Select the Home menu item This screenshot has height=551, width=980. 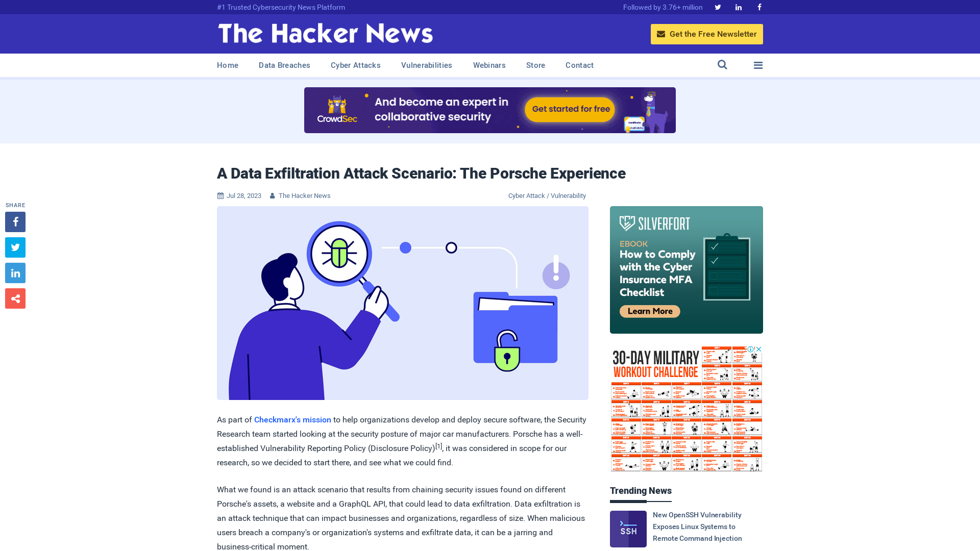228,65
